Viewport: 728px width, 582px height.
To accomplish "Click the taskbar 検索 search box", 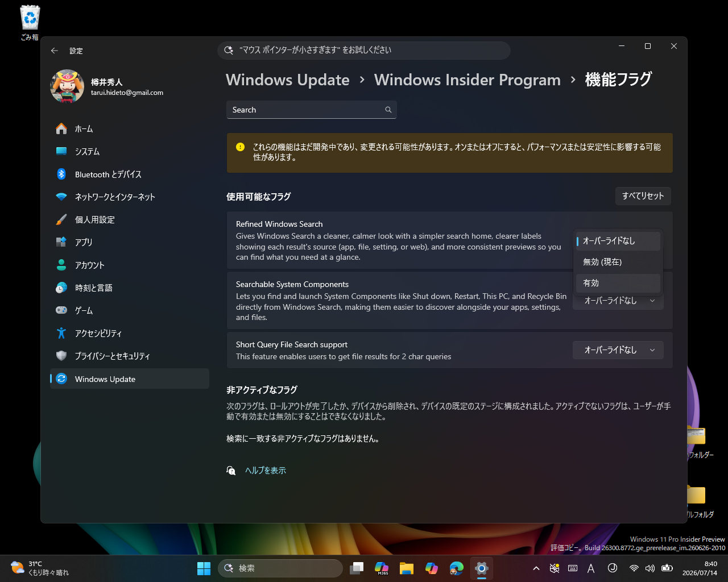I will click(280, 568).
